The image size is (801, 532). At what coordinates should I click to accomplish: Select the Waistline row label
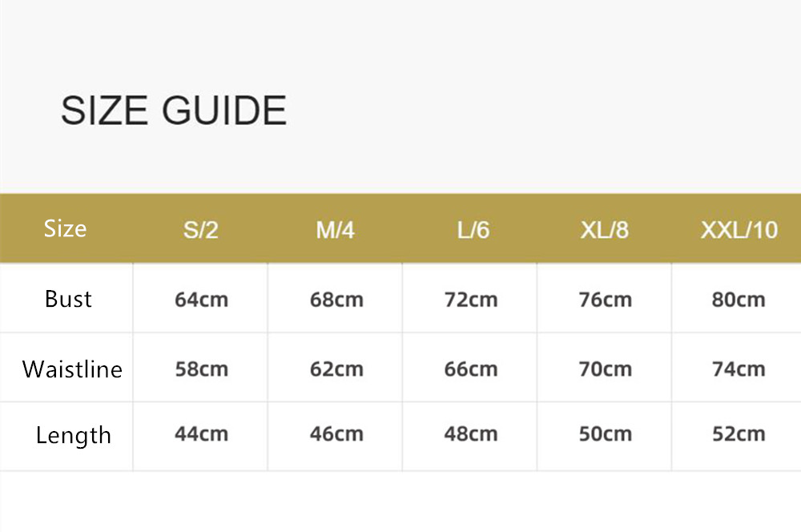point(72,369)
